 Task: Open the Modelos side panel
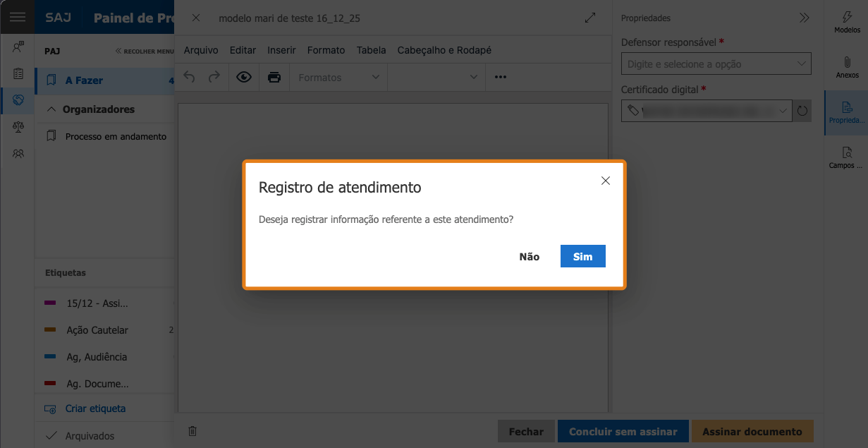(x=846, y=22)
